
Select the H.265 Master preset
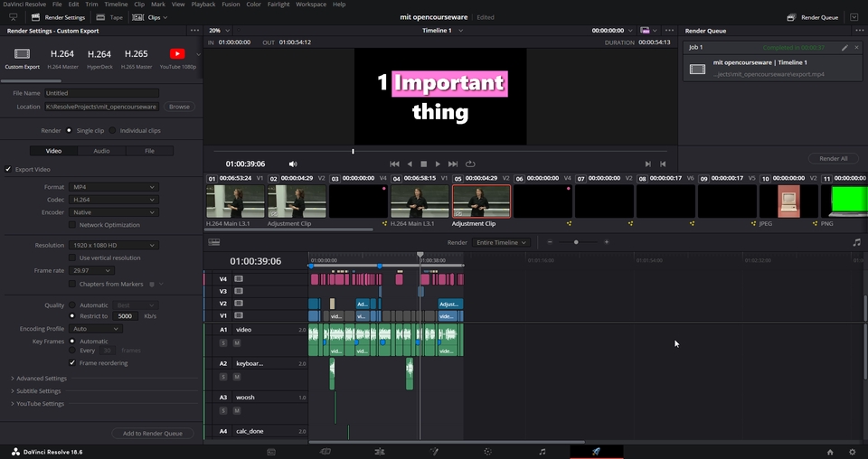coord(137,58)
